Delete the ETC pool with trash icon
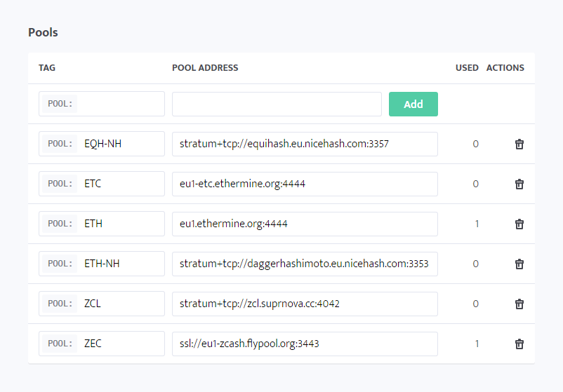 pos(519,184)
